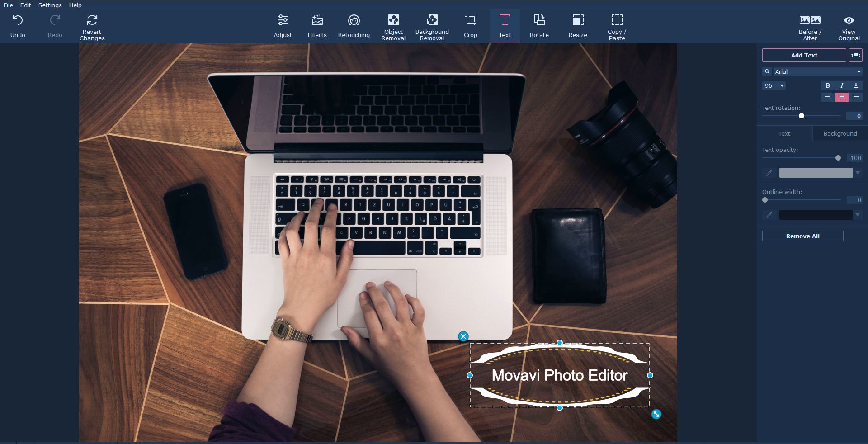Click the text box resize arrow handle
This screenshot has height=444, width=868.
pyautogui.click(x=656, y=414)
